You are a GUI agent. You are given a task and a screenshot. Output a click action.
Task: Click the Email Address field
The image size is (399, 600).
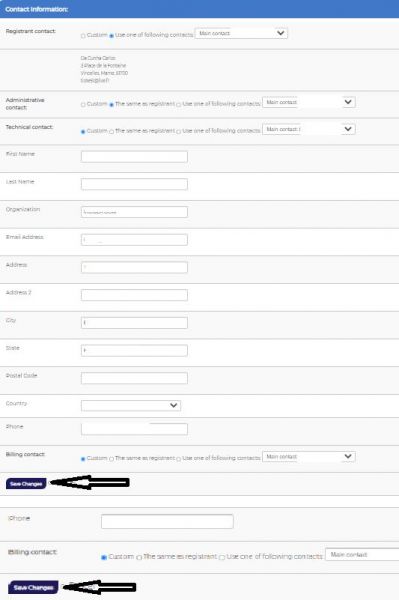(134, 240)
